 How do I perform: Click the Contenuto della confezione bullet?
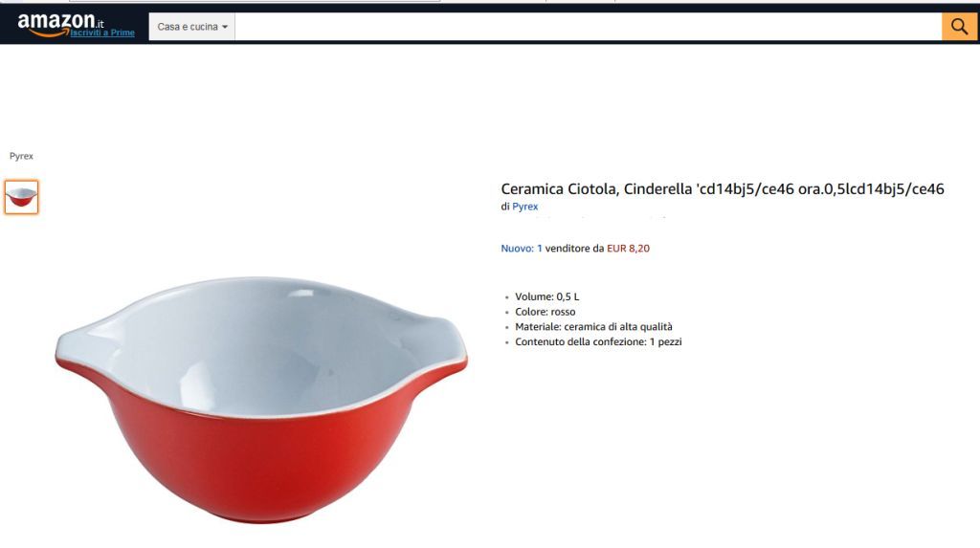pos(598,341)
